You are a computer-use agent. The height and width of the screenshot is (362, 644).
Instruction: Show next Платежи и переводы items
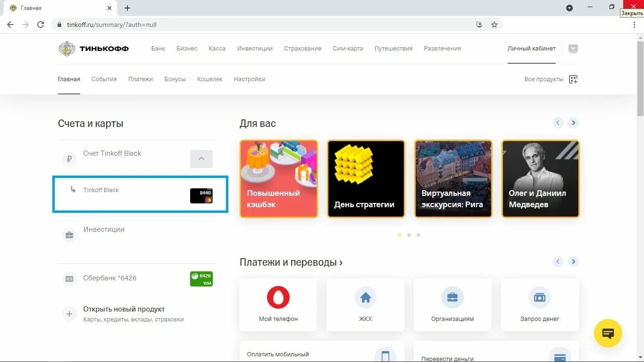coord(573,261)
